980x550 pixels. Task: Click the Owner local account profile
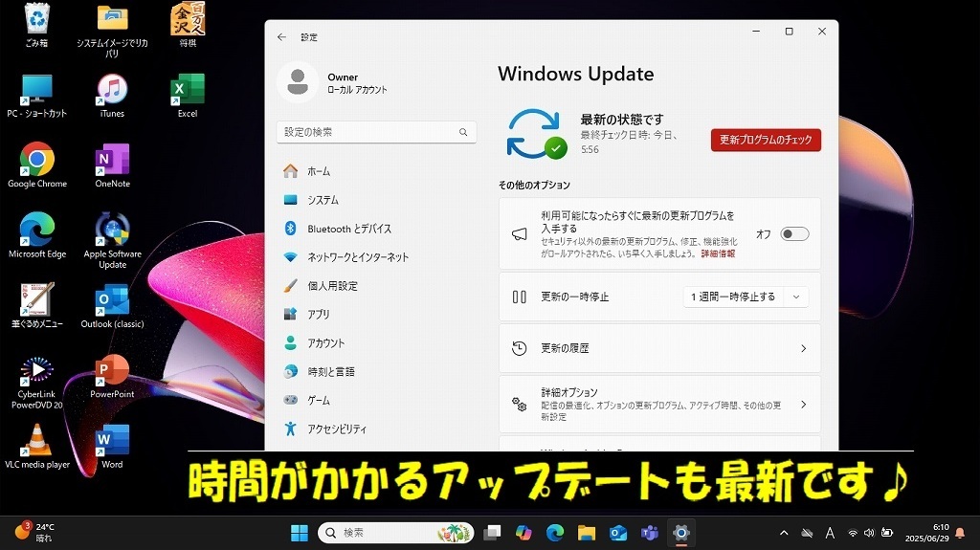click(x=334, y=82)
